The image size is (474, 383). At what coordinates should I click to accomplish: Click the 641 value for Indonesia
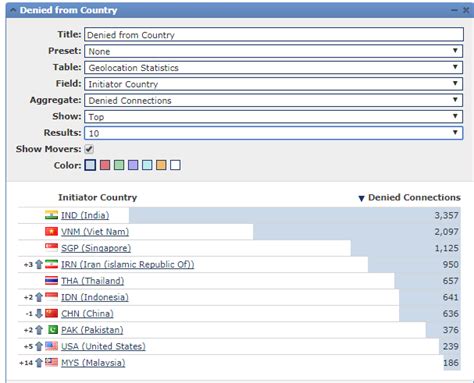coord(451,297)
